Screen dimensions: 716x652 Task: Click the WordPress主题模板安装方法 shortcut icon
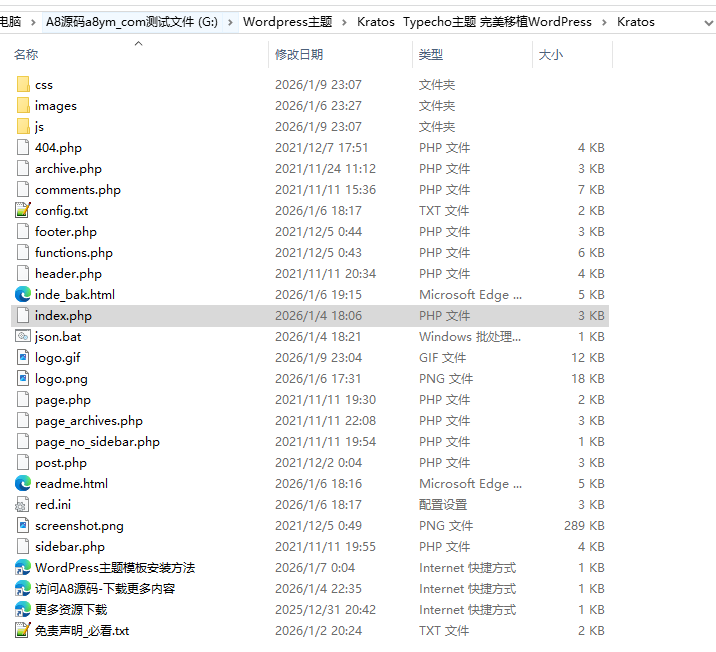(x=23, y=568)
